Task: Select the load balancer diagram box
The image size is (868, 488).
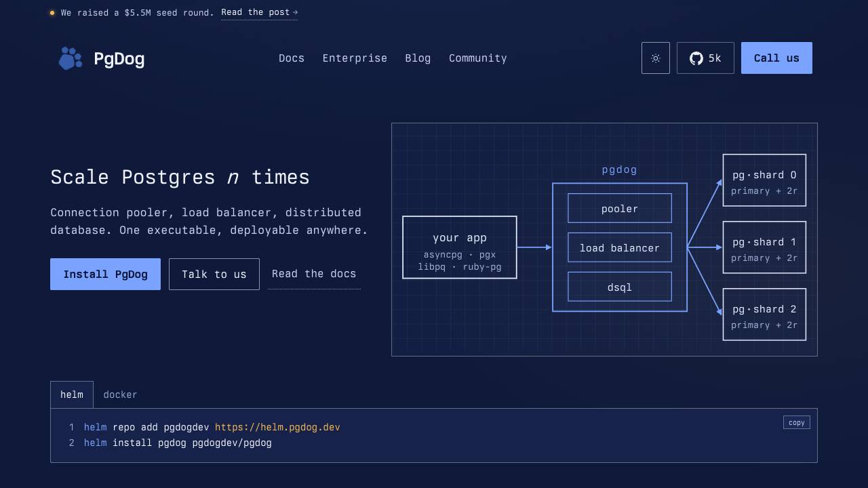Action: tap(620, 247)
